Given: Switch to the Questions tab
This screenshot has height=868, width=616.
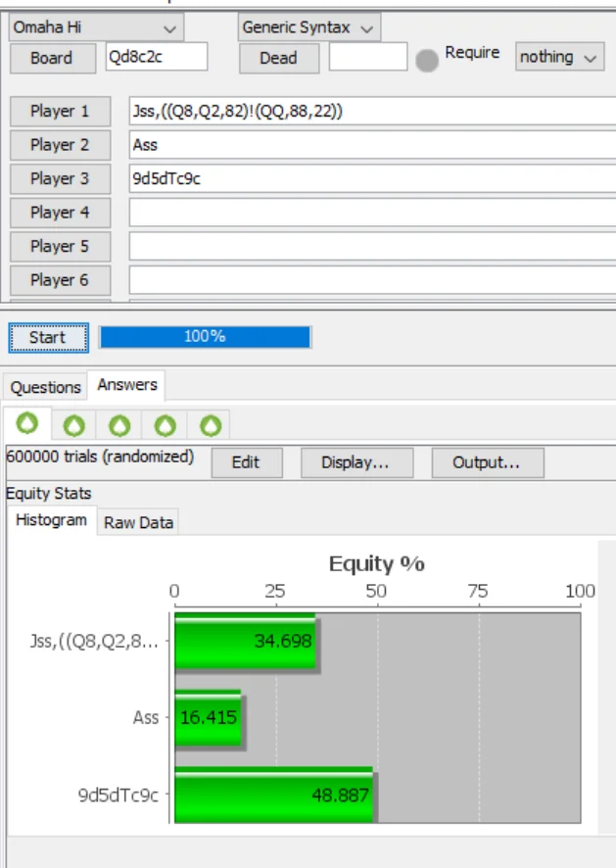Looking at the screenshot, I should coord(46,387).
